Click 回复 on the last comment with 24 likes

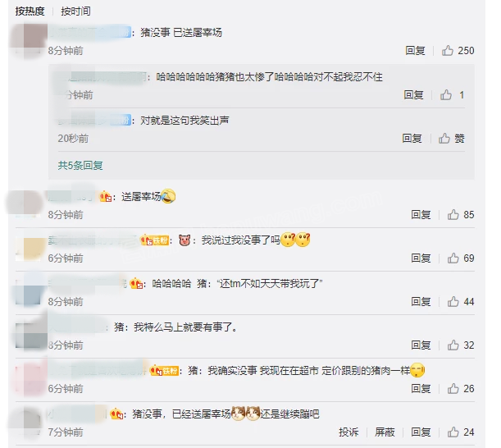tap(421, 432)
